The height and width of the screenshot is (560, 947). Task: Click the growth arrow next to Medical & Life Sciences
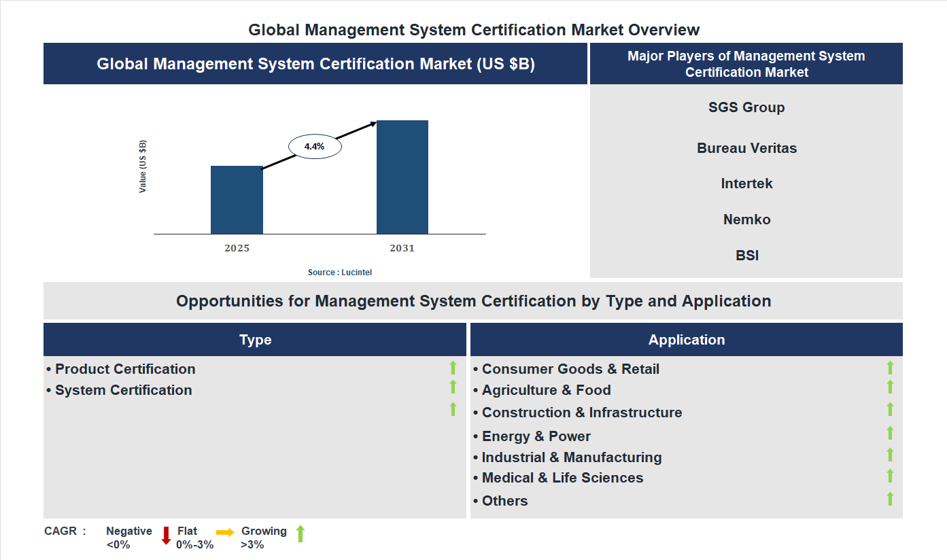click(891, 477)
